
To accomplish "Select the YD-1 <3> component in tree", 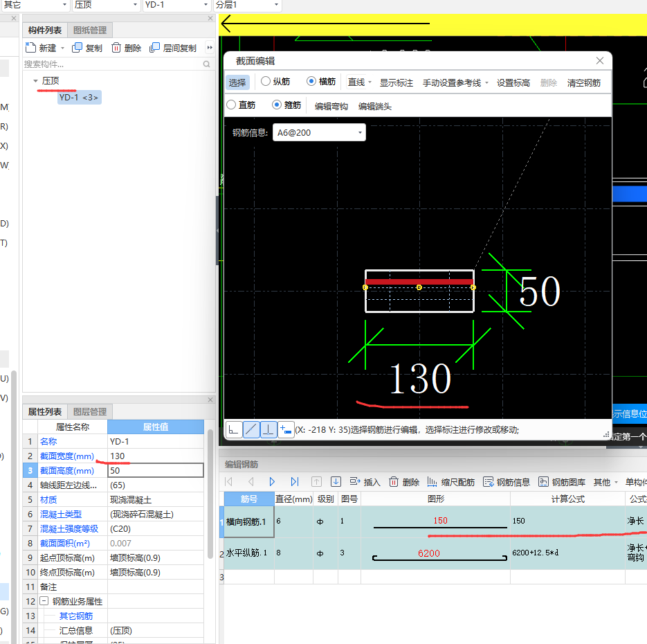I will (x=79, y=98).
